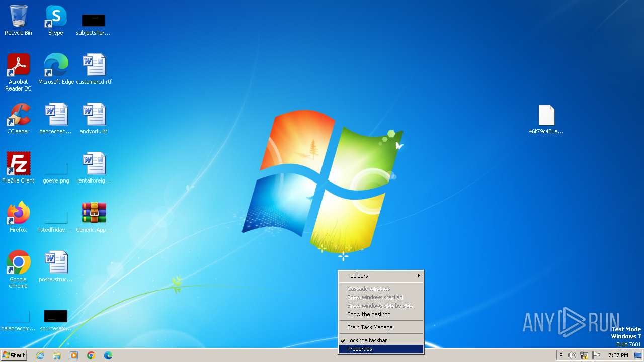644x362 pixels.
Task: Select the CCleaner desktop shortcut
Action: 18,118
